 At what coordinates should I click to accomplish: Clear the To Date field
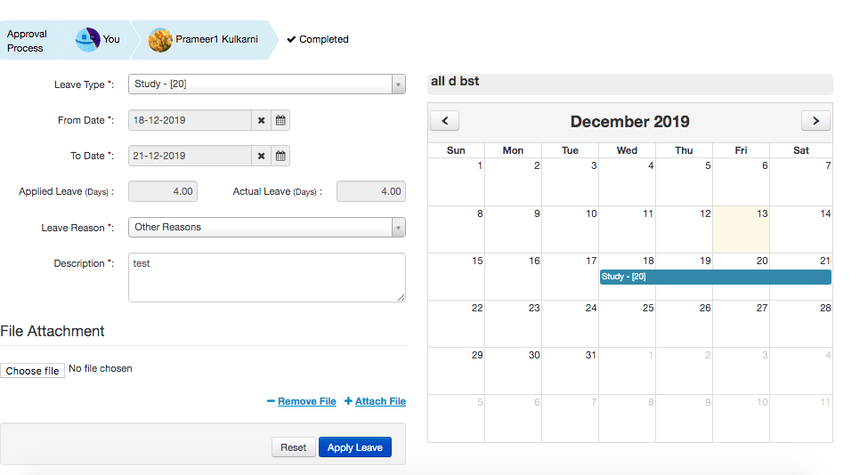tap(262, 156)
